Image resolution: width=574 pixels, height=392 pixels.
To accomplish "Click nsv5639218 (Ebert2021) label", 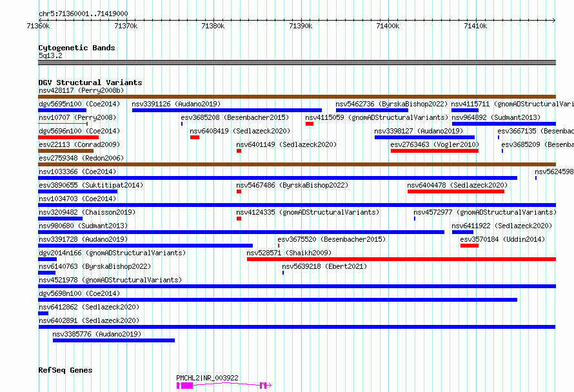I will coord(324,266).
